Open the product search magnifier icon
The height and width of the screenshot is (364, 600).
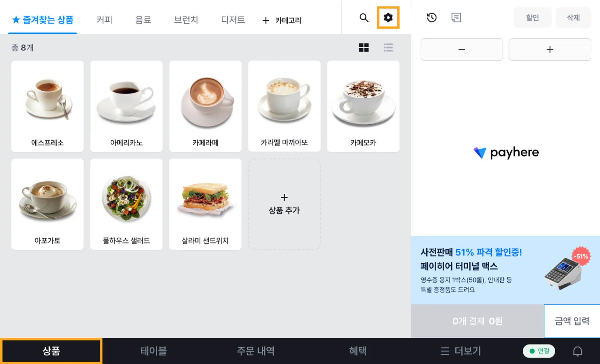pos(364,18)
